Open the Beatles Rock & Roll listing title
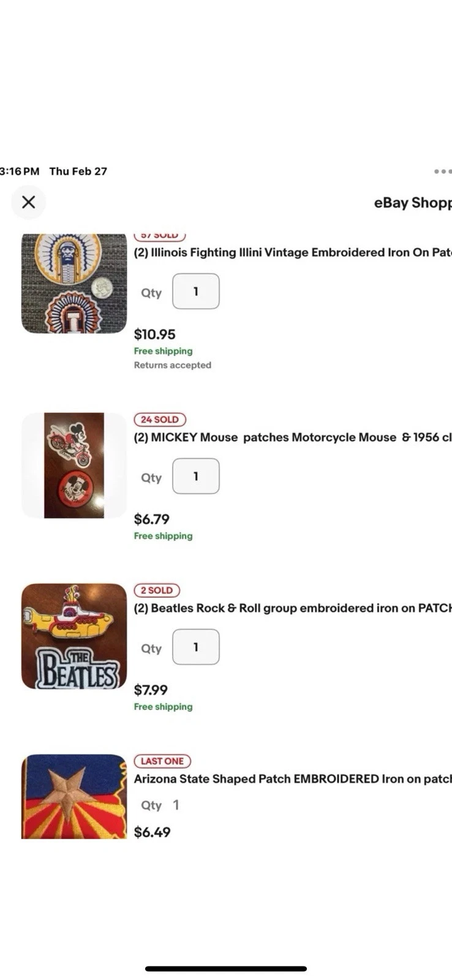 (x=293, y=608)
